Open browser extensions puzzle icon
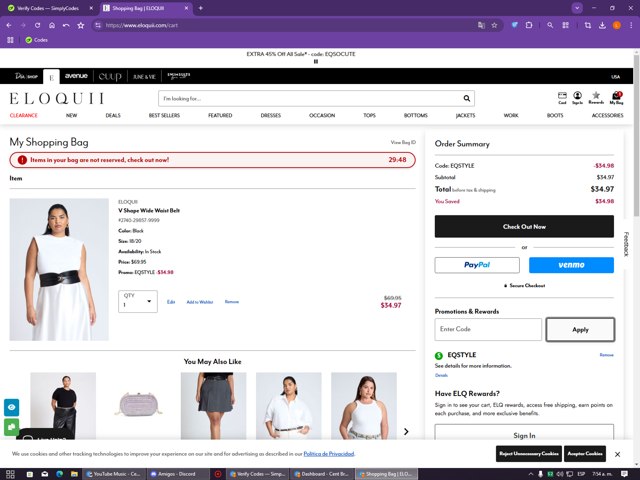 point(529,25)
